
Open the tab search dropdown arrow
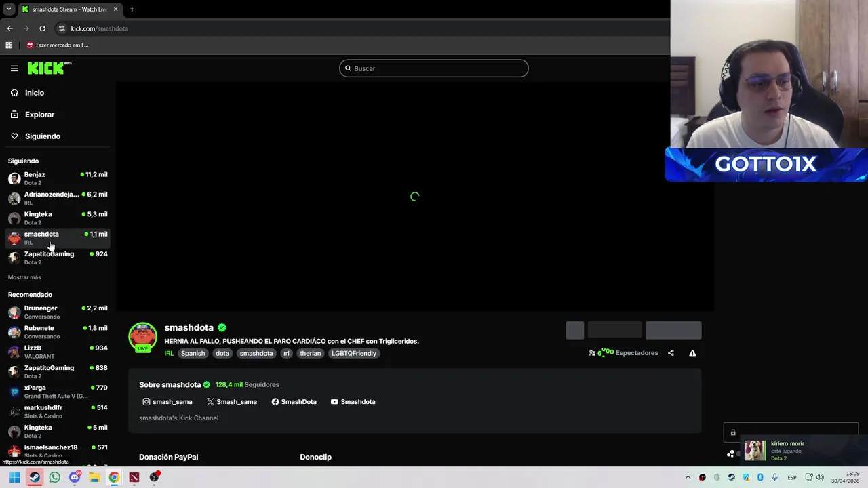point(8,9)
